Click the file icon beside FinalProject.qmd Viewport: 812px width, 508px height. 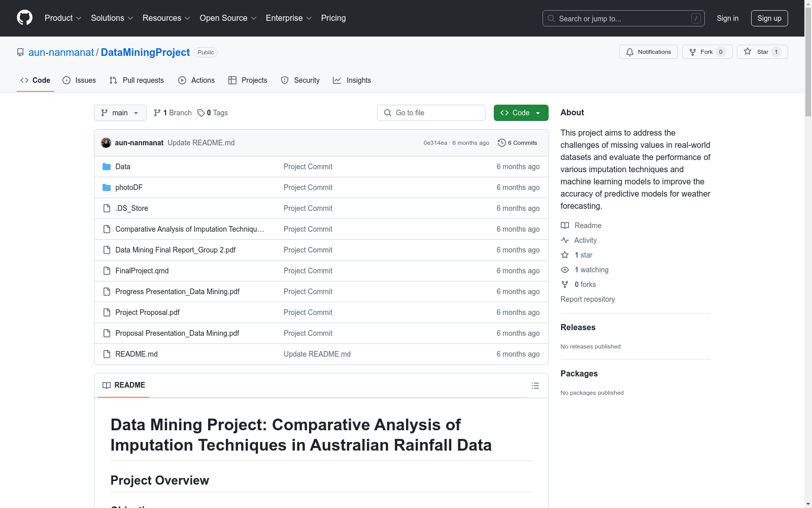[107, 271]
